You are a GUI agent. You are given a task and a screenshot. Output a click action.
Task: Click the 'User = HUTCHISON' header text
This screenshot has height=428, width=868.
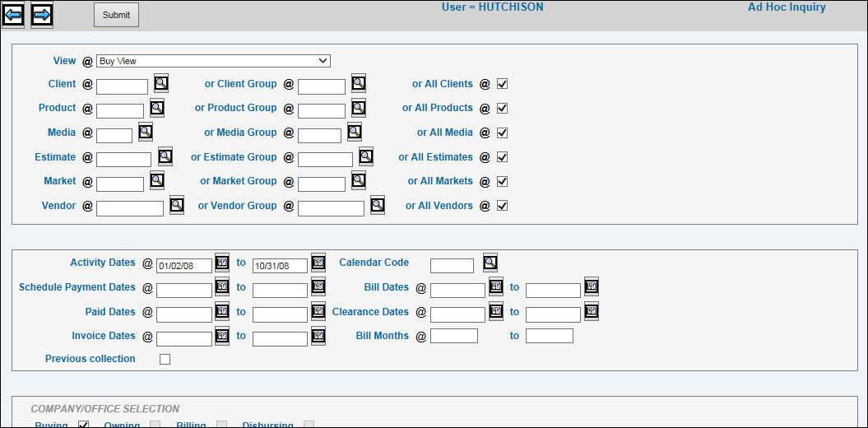[x=492, y=7]
